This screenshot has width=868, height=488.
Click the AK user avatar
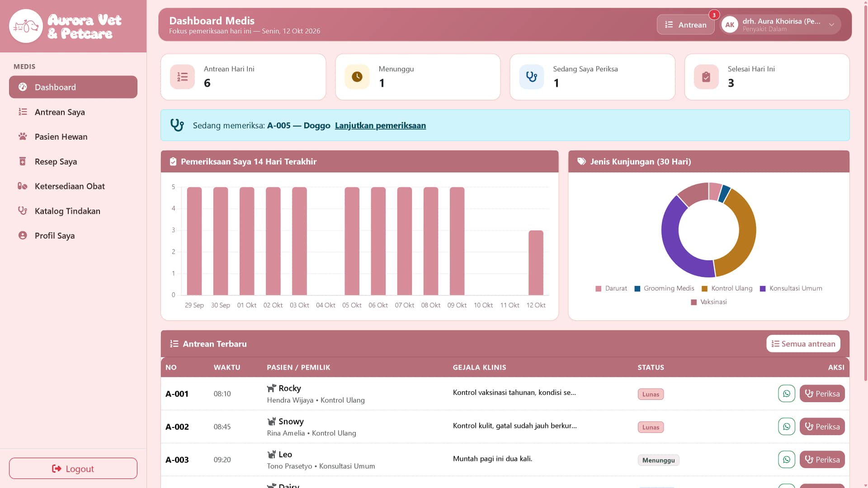(x=730, y=25)
